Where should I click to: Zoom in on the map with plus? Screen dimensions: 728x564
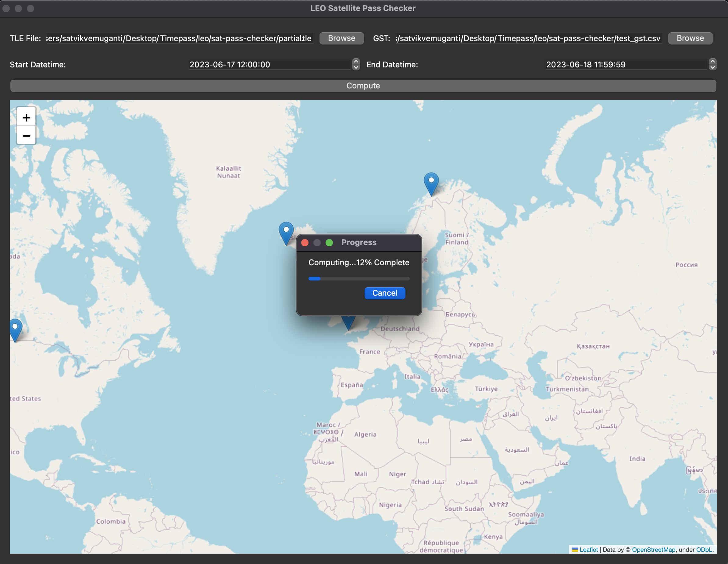pos(26,118)
